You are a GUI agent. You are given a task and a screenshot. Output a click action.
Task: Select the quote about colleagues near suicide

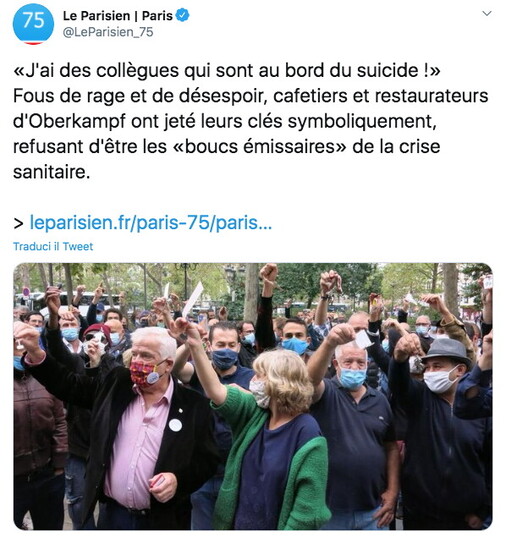click(227, 71)
